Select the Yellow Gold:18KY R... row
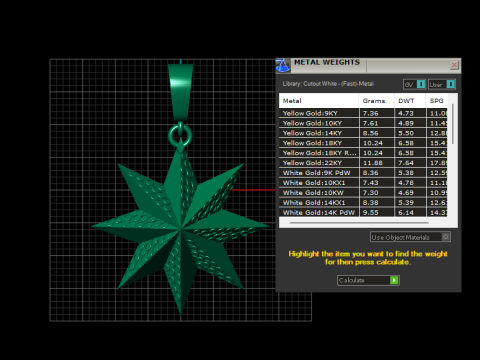The image size is (480, 360). point(363,153)
